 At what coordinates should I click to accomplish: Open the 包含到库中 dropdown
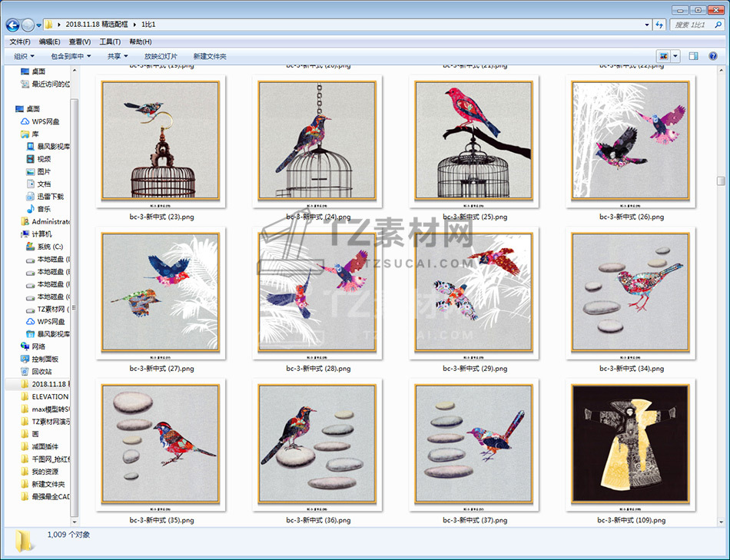[71, 56]
